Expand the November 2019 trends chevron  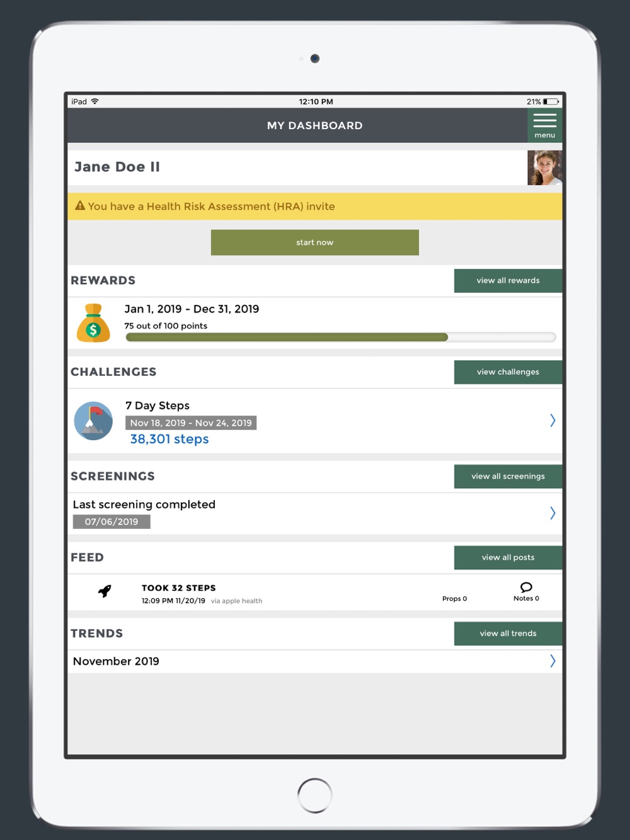click(553, 661)
